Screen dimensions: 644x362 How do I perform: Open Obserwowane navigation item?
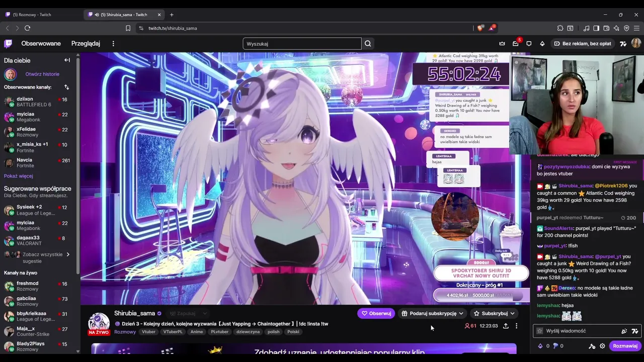point(41,44)
